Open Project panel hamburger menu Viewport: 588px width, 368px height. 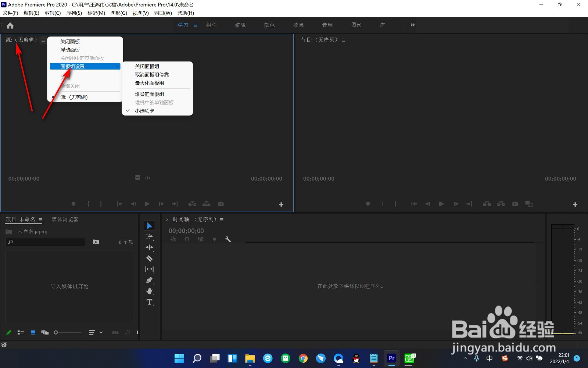point(40,220)
